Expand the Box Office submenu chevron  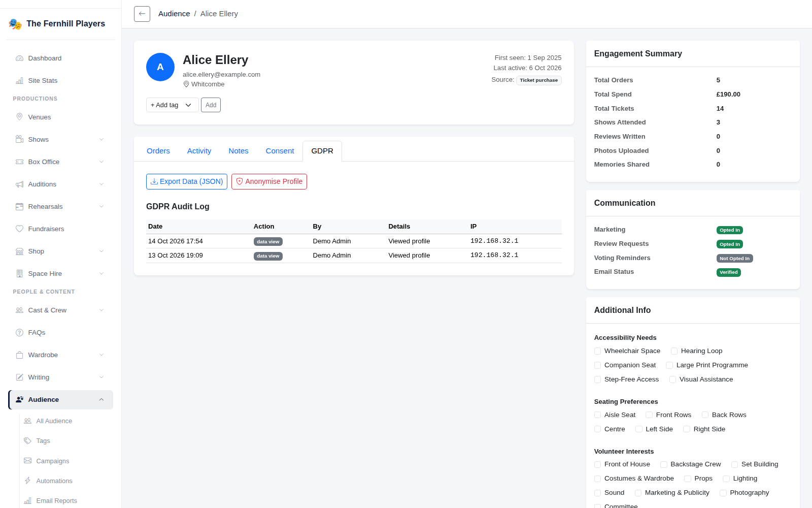coord(101,162)
